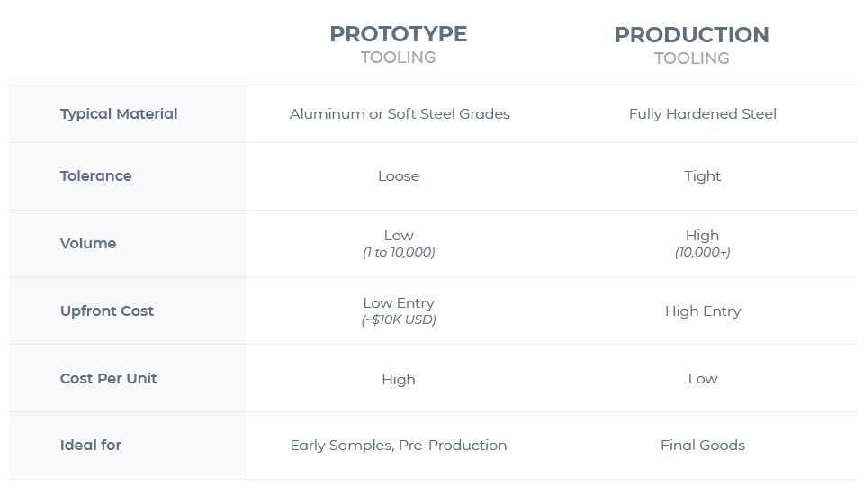Click the (1 to 10,000) volume text
The width and height of the screenshot is (864, 504).
click(x=399, y=253)
